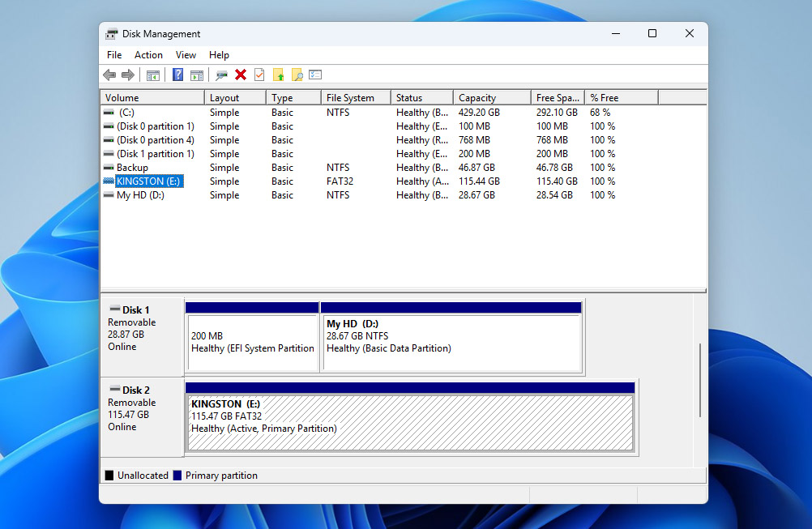Image resolution: width=812 pixels, height=529 pixels.
Task: Click the list settings icon at toolbar end
Action: 316,75
